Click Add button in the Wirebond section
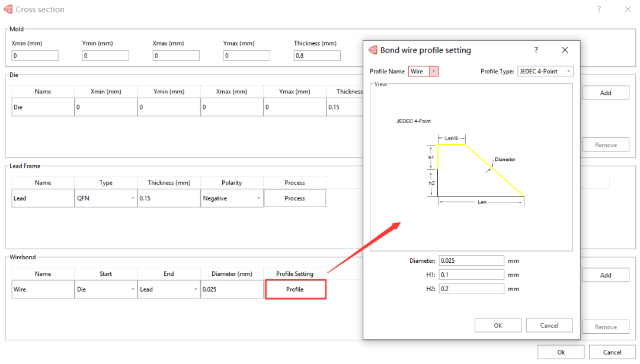This screenshot has height=364, width=640. [x=605, y=275]
